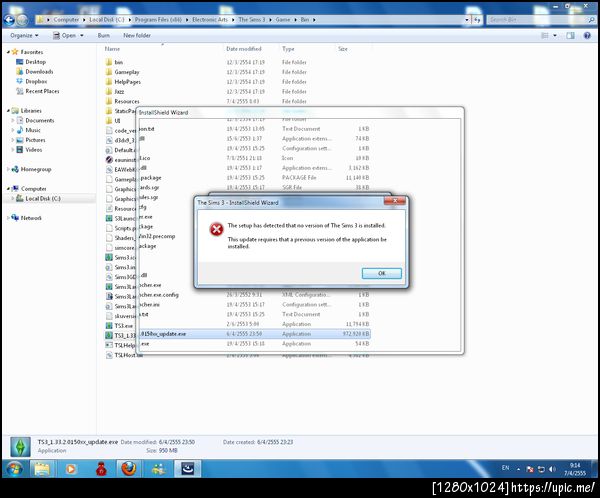Toggle the preview pane icon
The image size is (600, 498).
click(570, 36)
